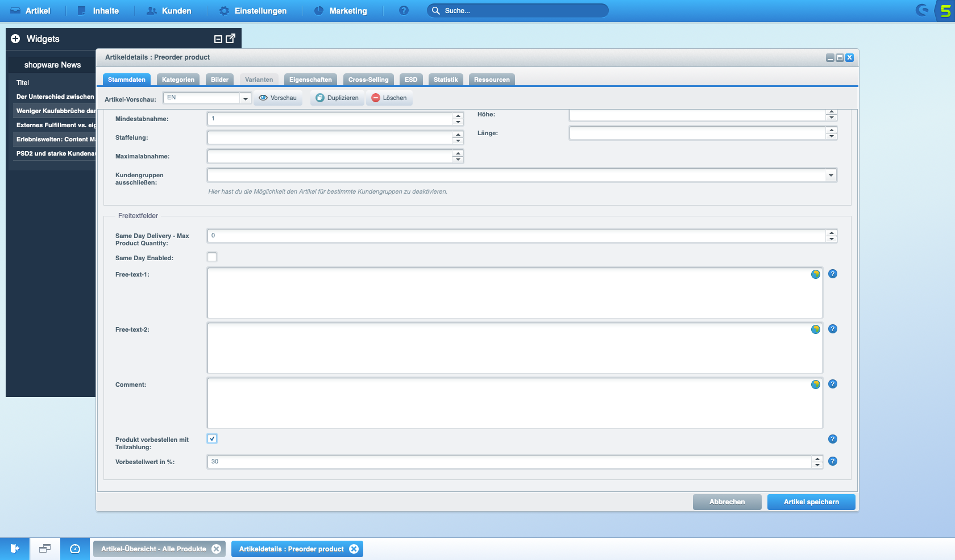The width and height of the screenshot is (955, 560).
Task: Switch to the Kategorien tab
Action: coord(178,80)
